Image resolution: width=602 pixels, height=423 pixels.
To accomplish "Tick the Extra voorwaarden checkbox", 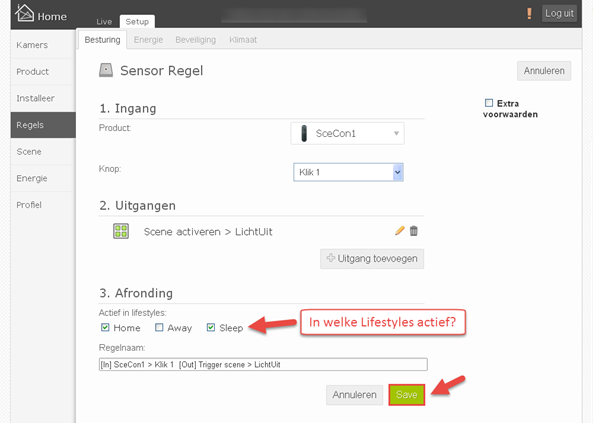I will (x=489, y=103).
